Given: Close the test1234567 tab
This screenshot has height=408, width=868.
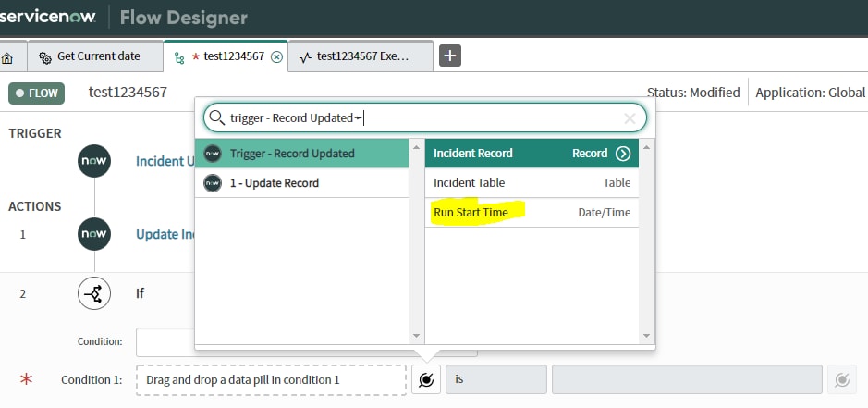Looking at the screenshot, I should (x=276, y=56).
